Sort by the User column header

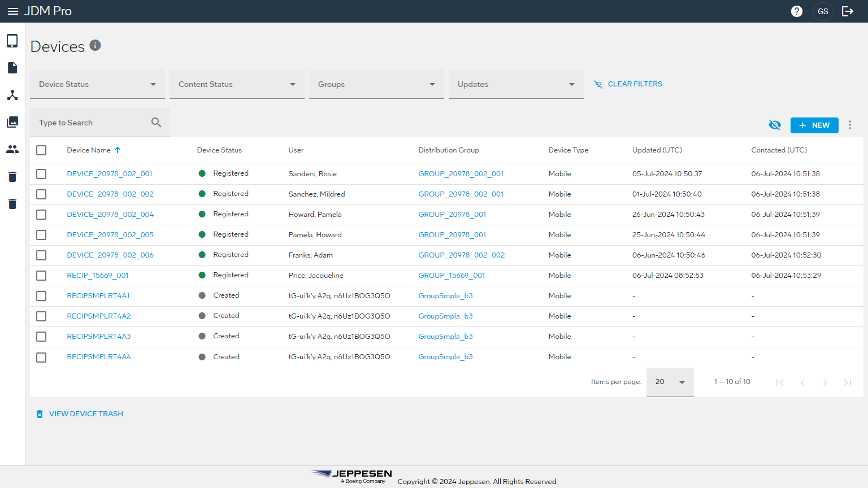click(x=296, y=150)
